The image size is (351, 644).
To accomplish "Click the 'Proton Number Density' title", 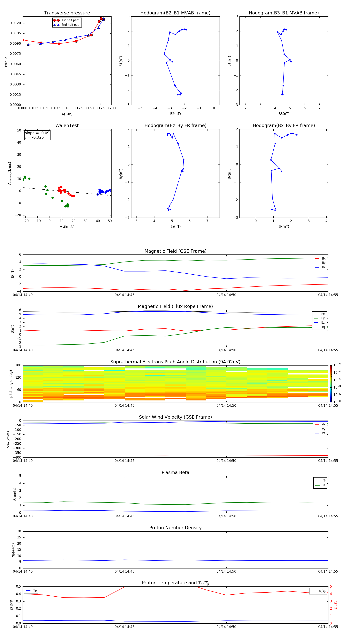I will tap(175, 528).
